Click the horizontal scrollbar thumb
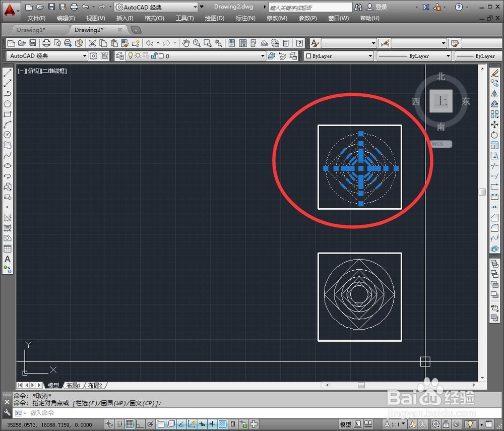Screen dimensions: 504x431 click(x=361, y=385)
